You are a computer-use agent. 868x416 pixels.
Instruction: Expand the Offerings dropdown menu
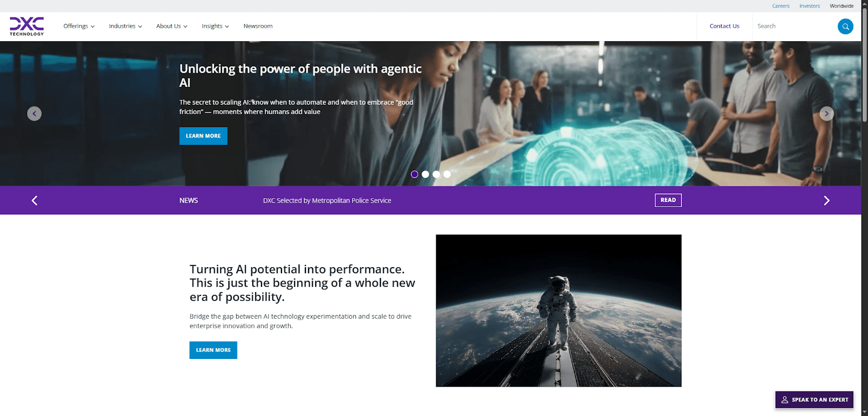[79, 26]
